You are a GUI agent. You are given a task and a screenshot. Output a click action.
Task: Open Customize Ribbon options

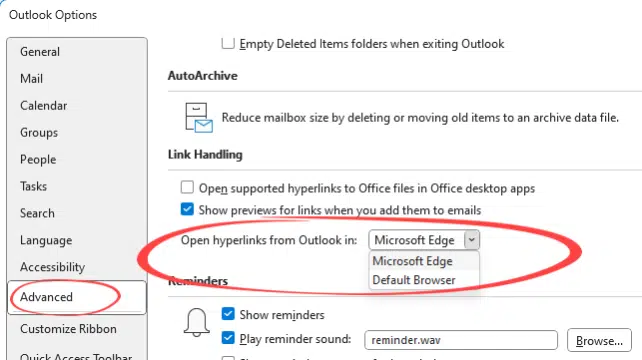coord(68,329)
